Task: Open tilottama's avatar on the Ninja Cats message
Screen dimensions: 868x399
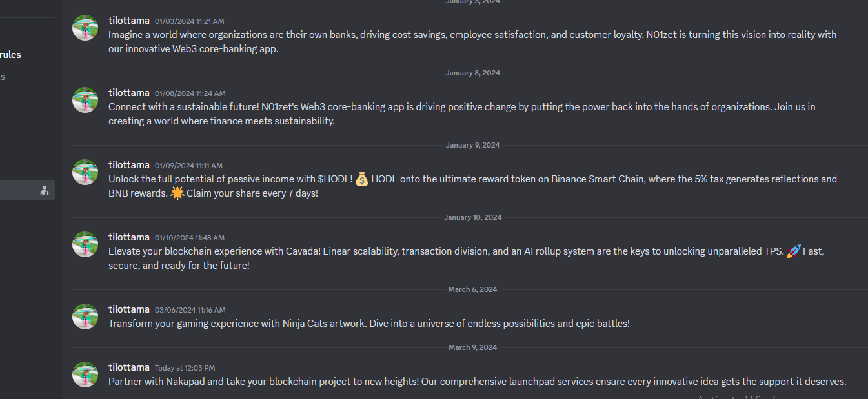Action: click(85, 316)
